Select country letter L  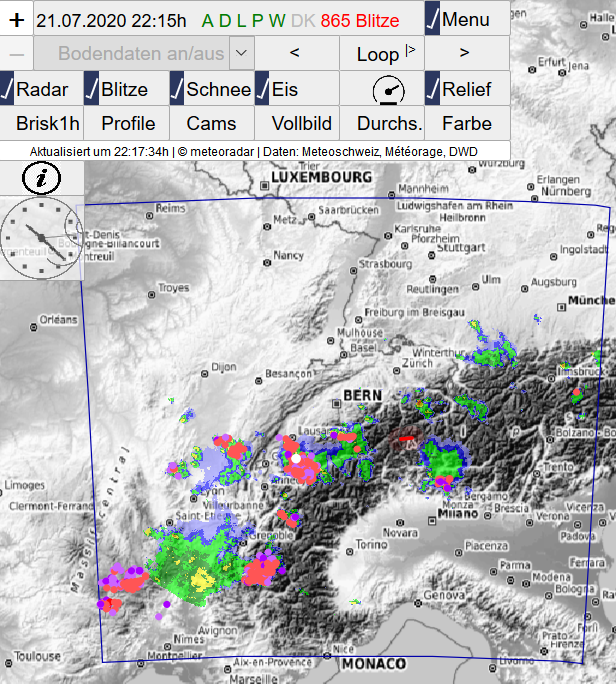241,21
